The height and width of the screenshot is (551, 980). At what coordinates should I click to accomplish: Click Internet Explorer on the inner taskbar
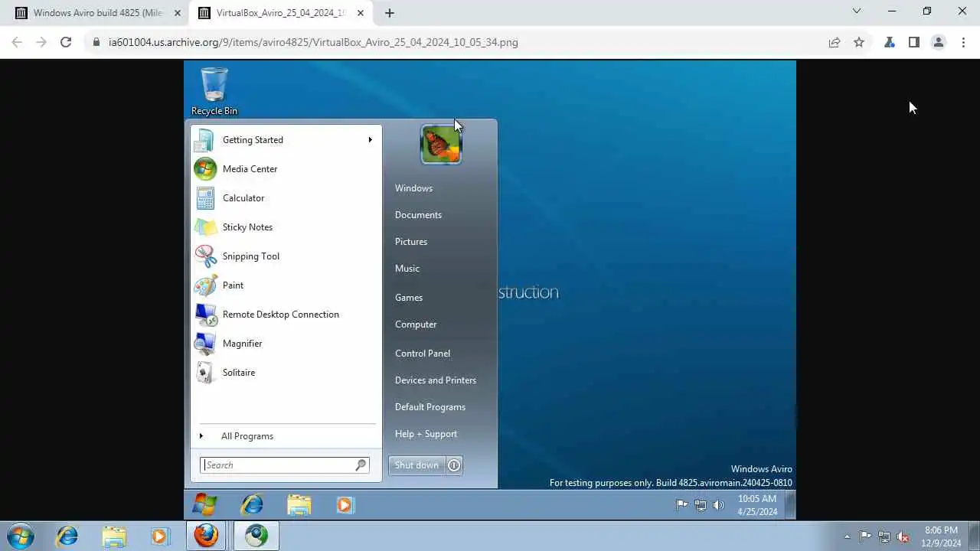252,505
